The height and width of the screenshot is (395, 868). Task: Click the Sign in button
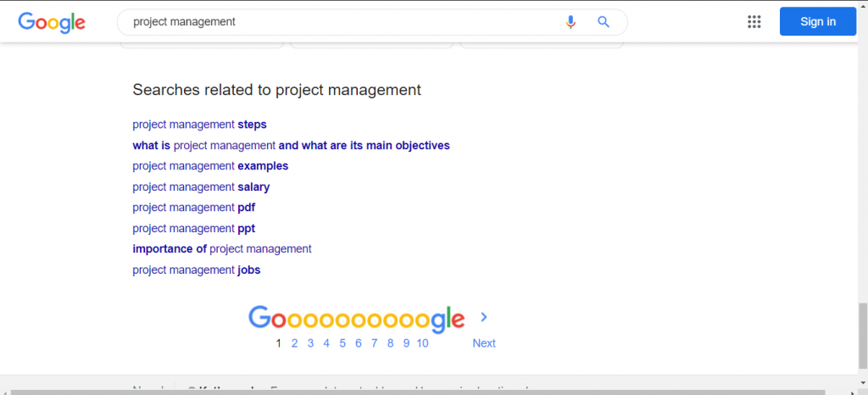[818, 21]
